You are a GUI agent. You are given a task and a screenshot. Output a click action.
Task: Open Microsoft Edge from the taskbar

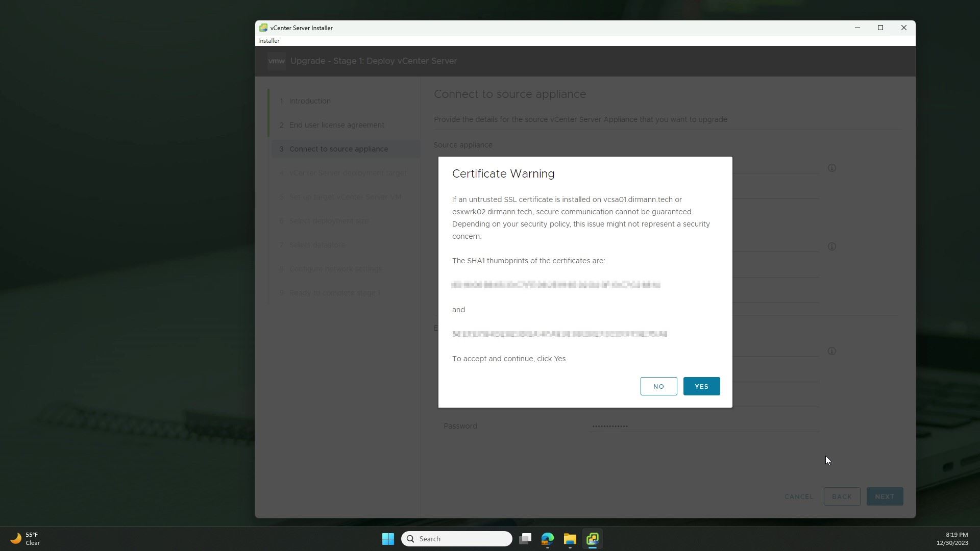coord(548,539)
